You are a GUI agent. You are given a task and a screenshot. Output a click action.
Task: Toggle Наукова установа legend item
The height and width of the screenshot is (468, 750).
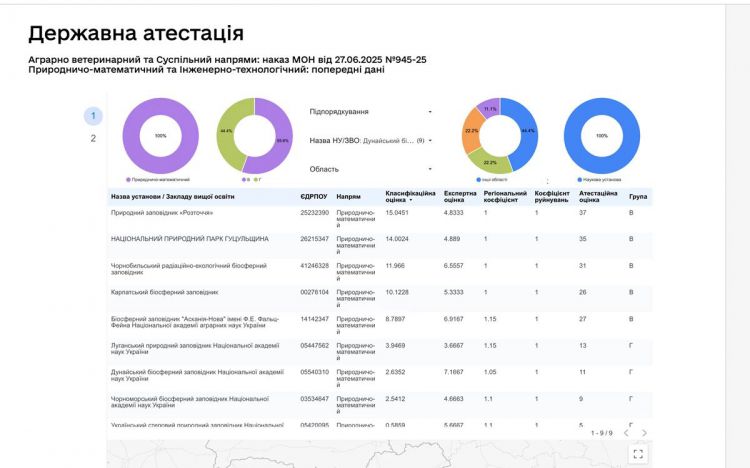(603, 179)
